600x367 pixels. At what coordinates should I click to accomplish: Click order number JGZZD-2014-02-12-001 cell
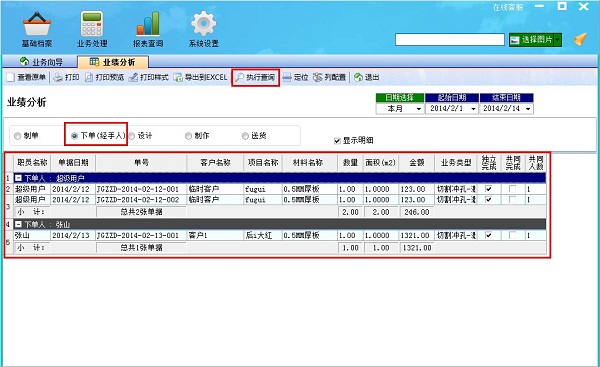141,189
